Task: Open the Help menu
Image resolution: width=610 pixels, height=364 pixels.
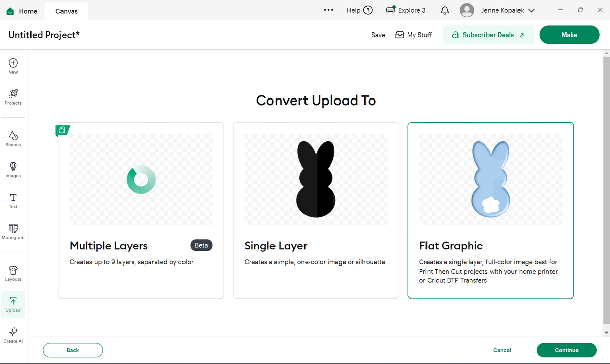Action: pyautogui.click(x=359, y=10)
